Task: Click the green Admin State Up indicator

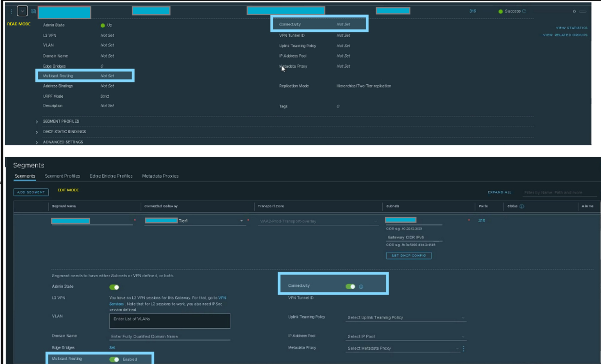Action: click(103, 25)
